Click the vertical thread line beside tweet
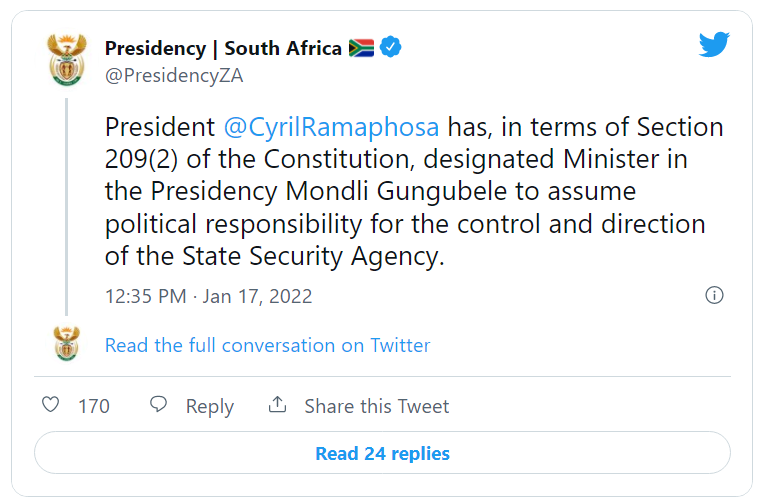The image size is (761, 501). tap(66, 207)
